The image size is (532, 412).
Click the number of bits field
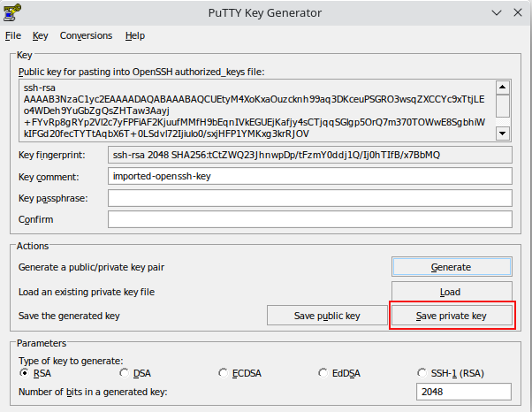point(464,392)
